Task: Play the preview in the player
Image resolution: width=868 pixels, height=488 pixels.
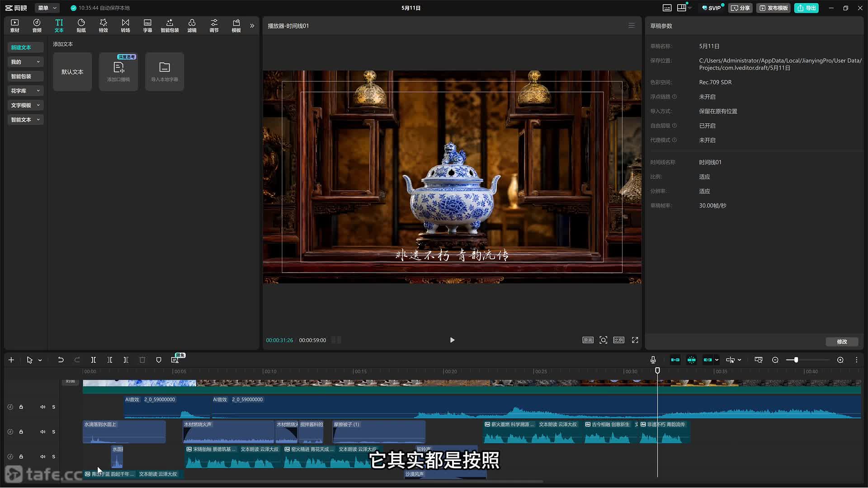Action: (x=452, y=340)
